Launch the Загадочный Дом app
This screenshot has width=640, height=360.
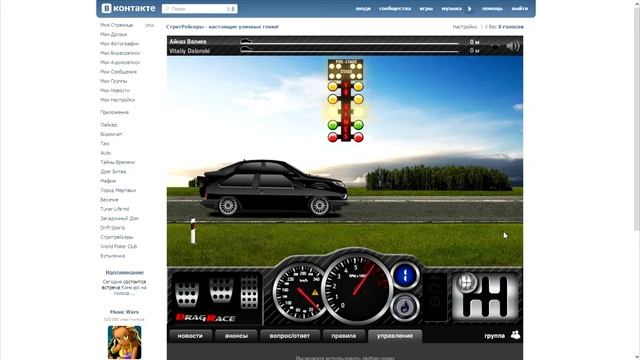pyautogui.click(x=119, y=218)
